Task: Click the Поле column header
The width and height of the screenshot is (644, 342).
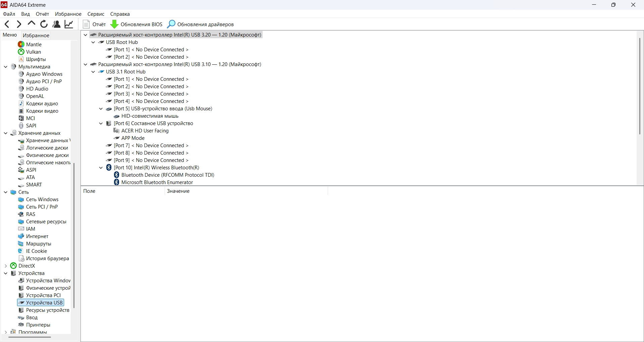Action: click(123, 191)
